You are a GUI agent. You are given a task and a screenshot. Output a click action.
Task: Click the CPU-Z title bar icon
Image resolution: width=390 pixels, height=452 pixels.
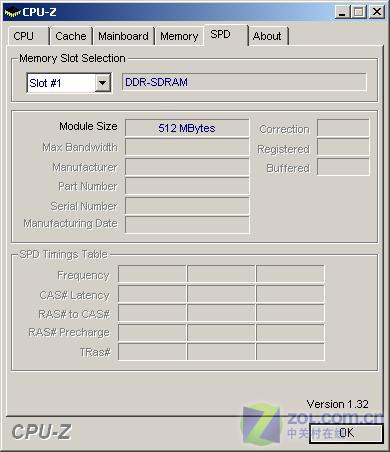tap(12, 12)
